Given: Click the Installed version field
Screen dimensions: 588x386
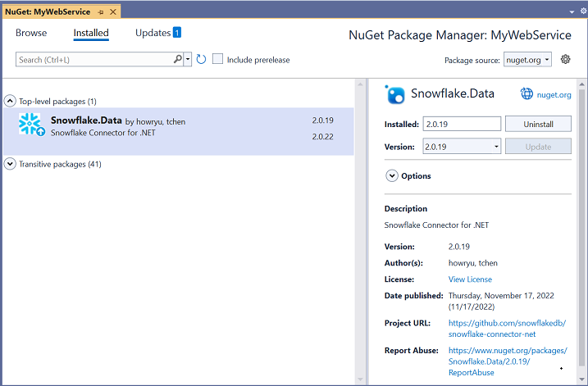Looking at the screenshot, I should coord(462,124).
